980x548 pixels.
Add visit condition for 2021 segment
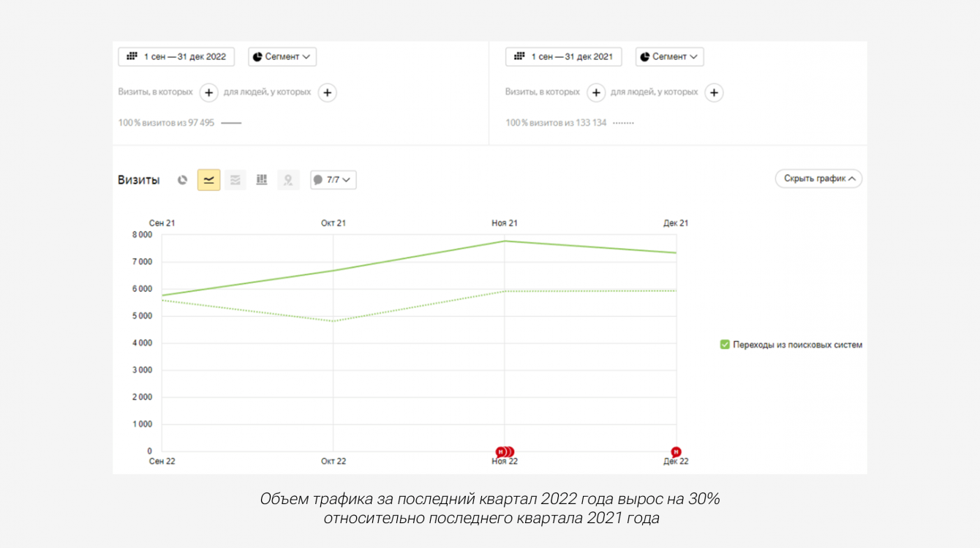click(x=596, y=93)
